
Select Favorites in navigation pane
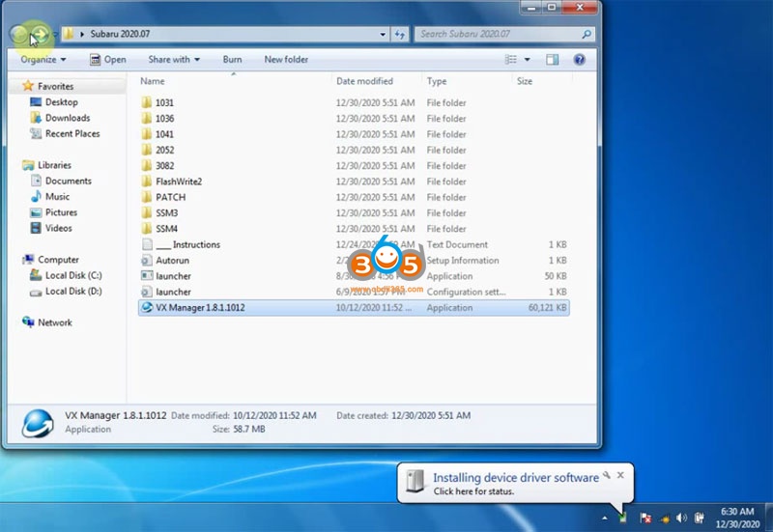pyautogui.click(x=48, y=86)
